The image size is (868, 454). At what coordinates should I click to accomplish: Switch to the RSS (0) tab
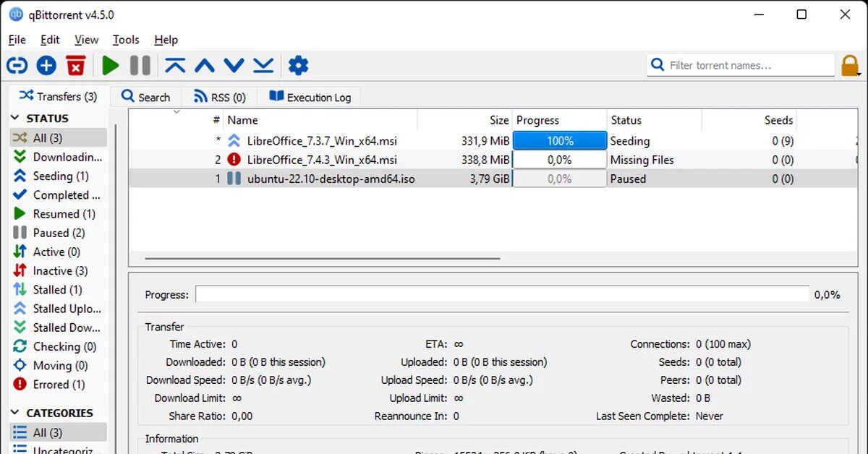pos(219,97)
